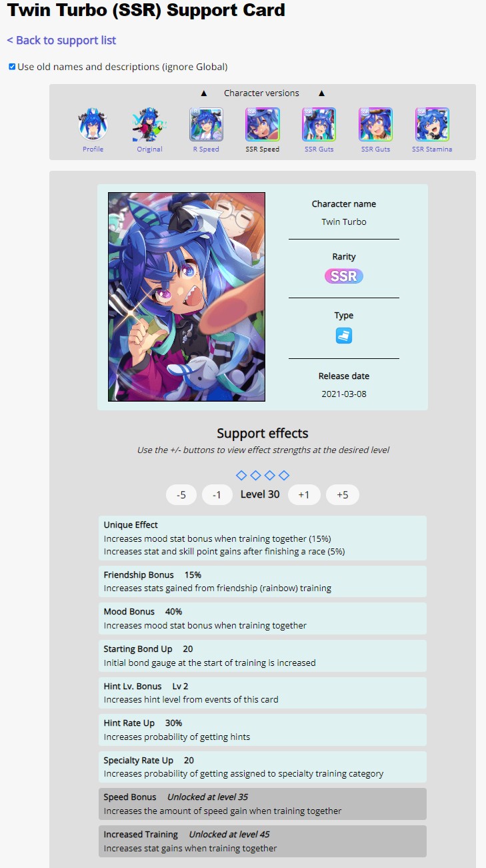Increase card level by 1
Screen dimensions: 486x868
pos(304,495)
